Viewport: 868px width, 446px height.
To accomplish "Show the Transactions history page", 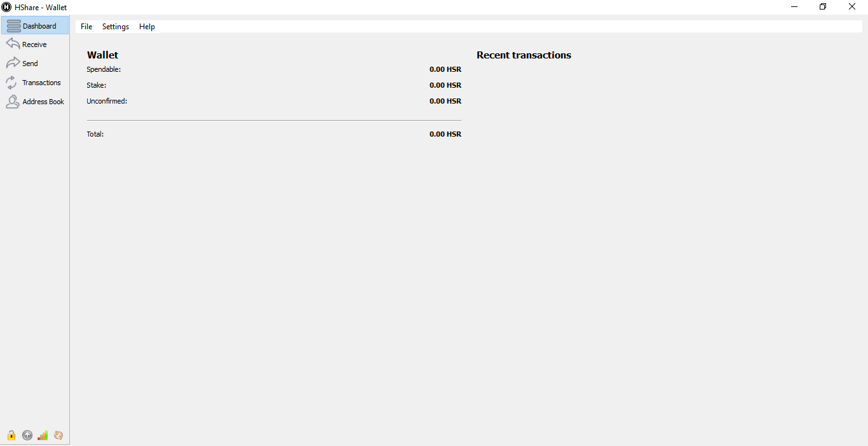I will [x=35, y=83].
